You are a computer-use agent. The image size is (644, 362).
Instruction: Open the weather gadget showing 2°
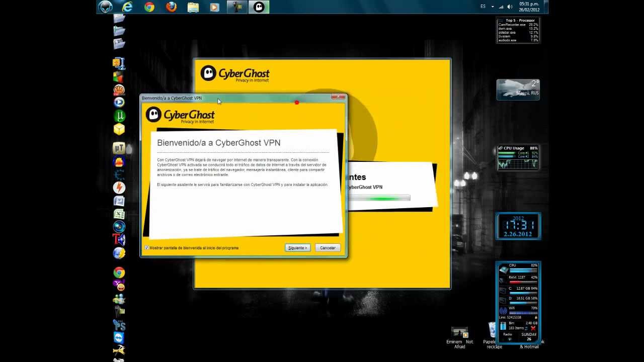tap(518, 89)
